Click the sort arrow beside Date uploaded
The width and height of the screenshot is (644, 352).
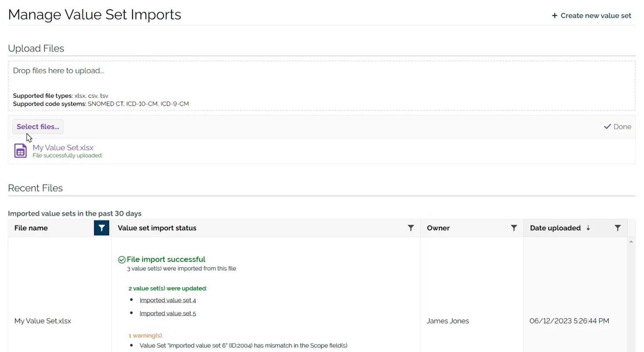point(588,228)
